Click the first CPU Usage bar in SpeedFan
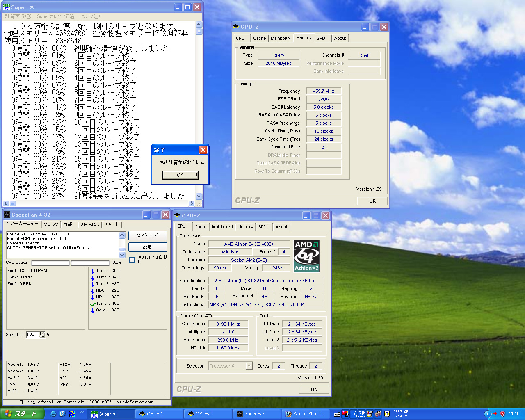Viewport: 525px width, 420px height. pos(50,263)
